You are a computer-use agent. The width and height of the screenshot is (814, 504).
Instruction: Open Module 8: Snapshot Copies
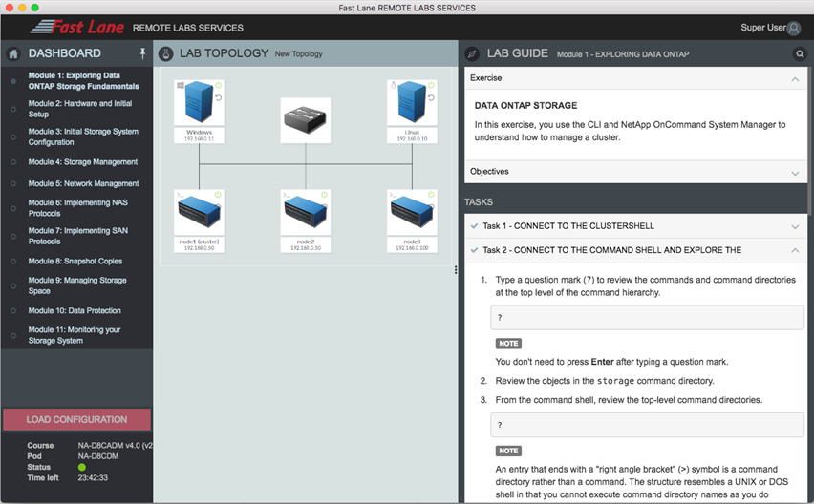75,261
